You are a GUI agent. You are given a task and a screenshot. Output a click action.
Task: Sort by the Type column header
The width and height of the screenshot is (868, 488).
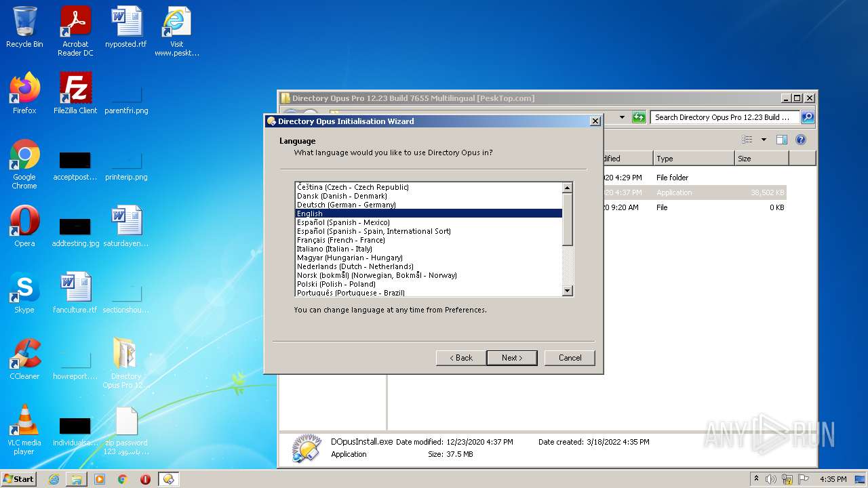click(x=694, y=159)
